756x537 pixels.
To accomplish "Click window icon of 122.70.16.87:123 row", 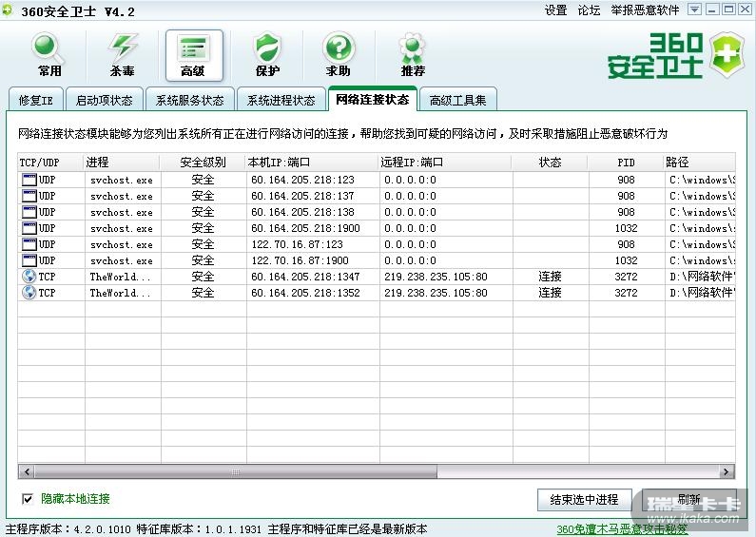I will pyautogui.click(x=29, y=244).
